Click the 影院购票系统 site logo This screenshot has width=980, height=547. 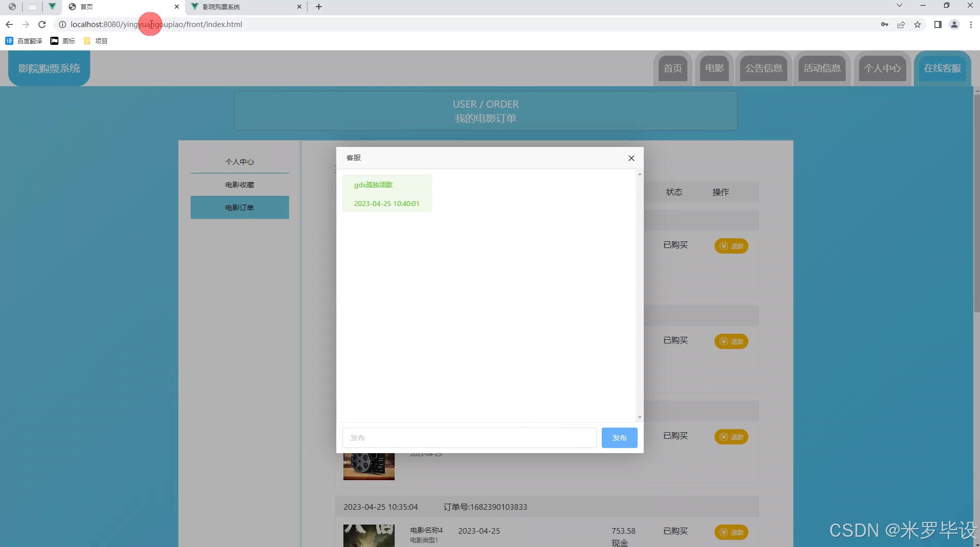pos(49,68)
